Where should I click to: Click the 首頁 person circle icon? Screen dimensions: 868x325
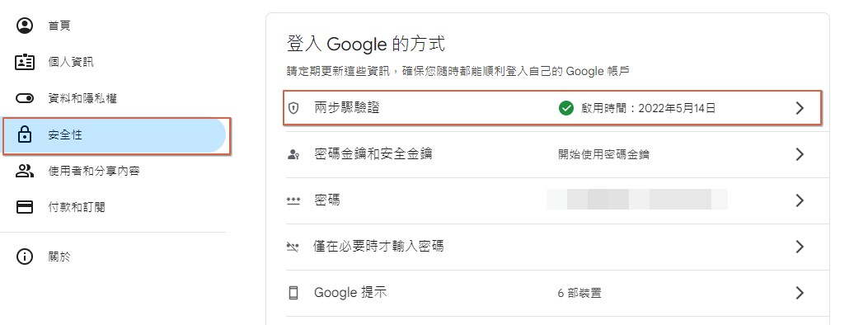point(25,26)
